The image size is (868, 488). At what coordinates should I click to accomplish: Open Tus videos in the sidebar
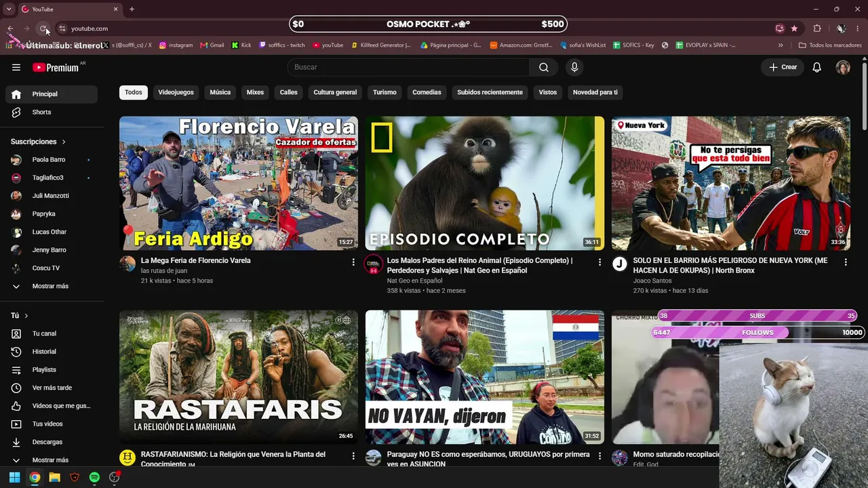(52, 424)
